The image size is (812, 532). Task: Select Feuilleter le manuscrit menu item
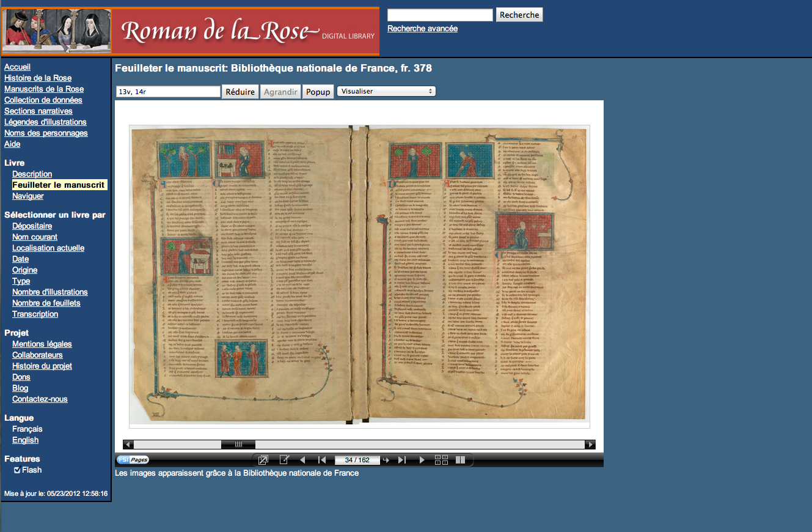[x=59, y=185]
